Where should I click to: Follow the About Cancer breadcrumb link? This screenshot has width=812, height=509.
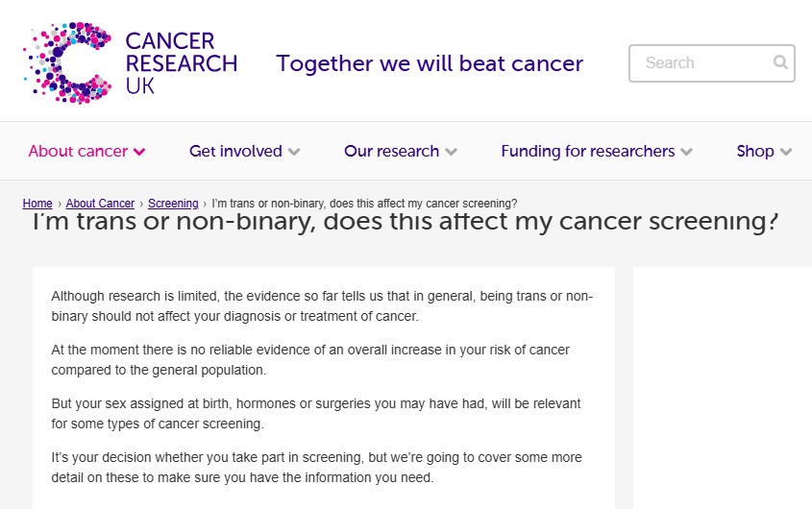coord(100,204)
